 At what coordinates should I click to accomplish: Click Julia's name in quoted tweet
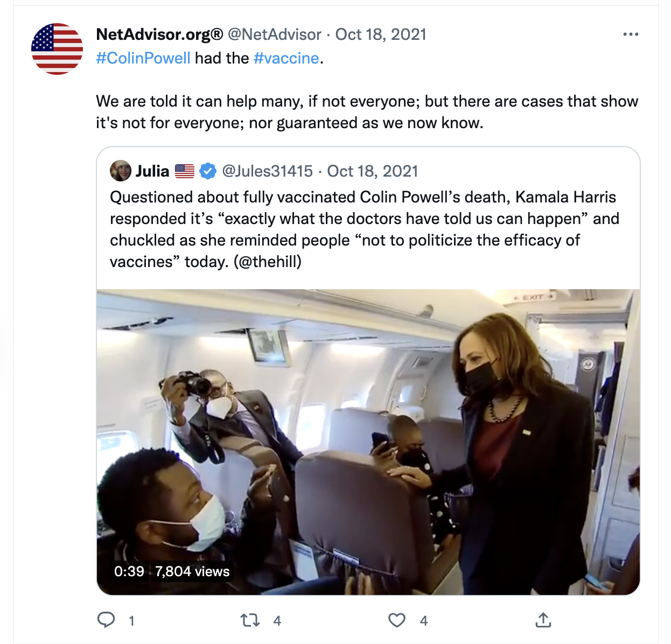pos(152,171)
